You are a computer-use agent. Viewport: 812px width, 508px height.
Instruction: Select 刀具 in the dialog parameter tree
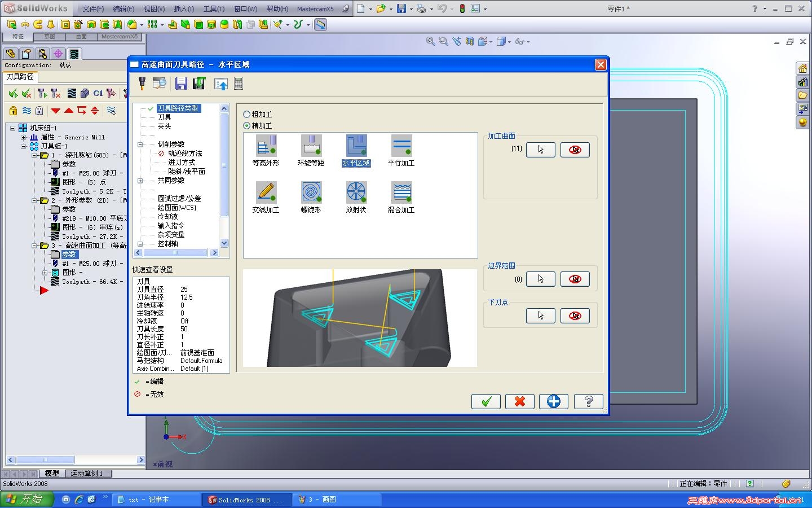click(x=164, y=117)
